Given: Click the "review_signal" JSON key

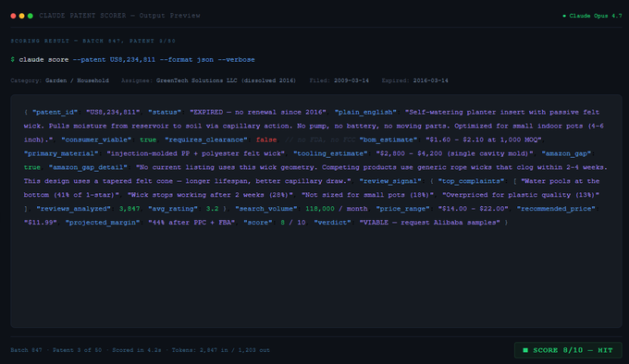Looking at the screenshot, I should click(390, 181).
